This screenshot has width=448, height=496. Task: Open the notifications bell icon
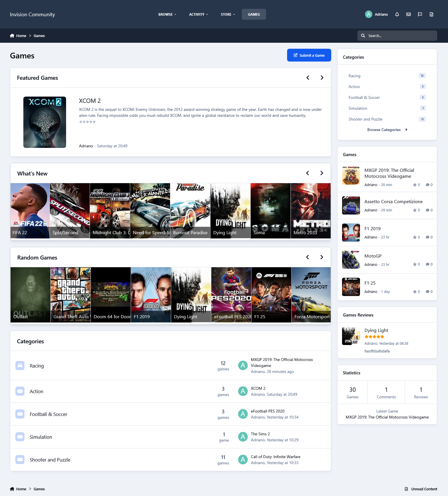[397, 14]
